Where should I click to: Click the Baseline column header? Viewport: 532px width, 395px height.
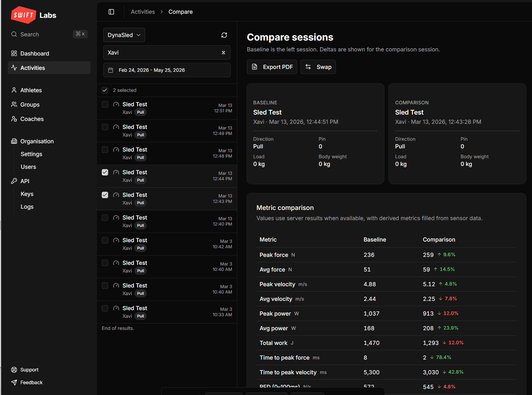coord(375,240)
